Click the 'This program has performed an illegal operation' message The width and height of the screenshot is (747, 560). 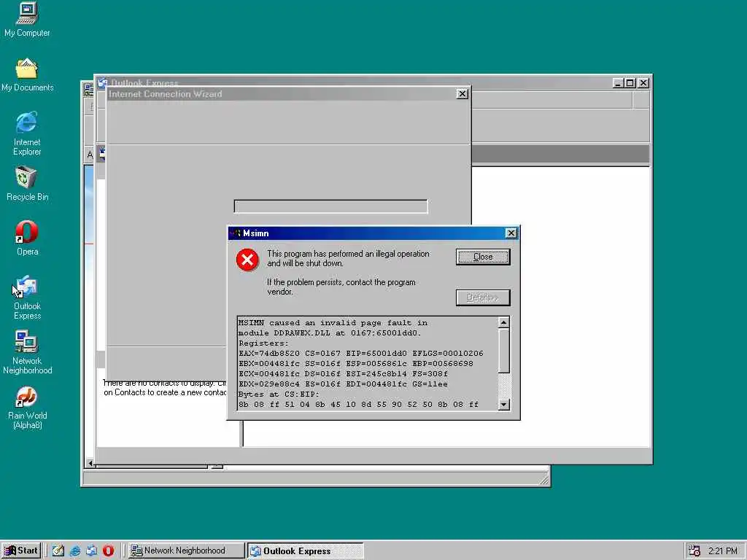(348, 259)
